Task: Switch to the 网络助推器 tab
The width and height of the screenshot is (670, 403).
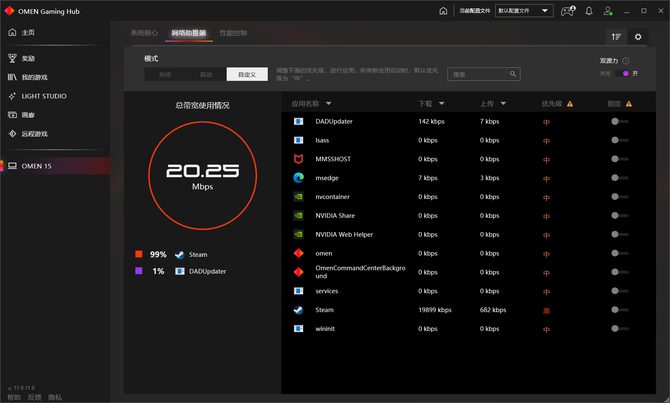Action: click(x=189, y=33)
